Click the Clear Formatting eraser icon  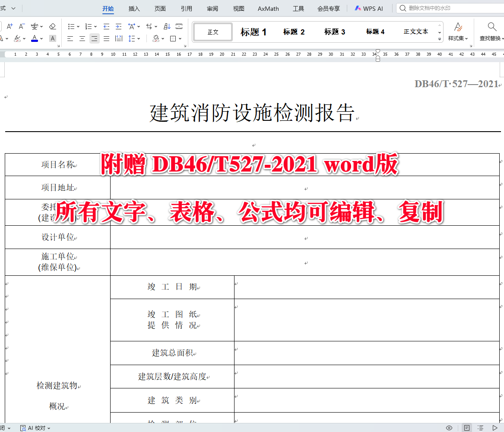coord(53,26)
